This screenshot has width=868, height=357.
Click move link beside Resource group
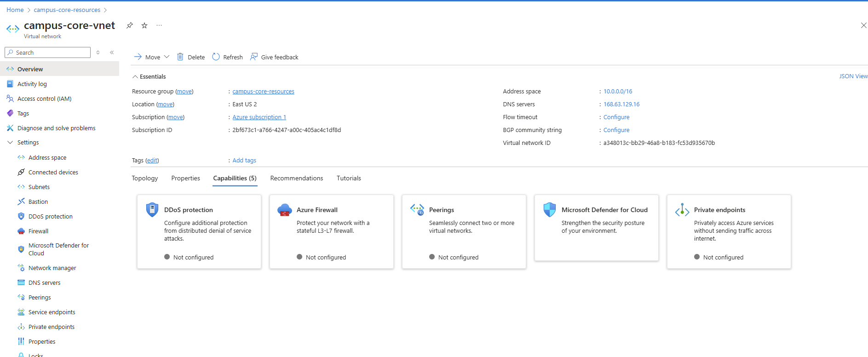(x=184, y=92)
